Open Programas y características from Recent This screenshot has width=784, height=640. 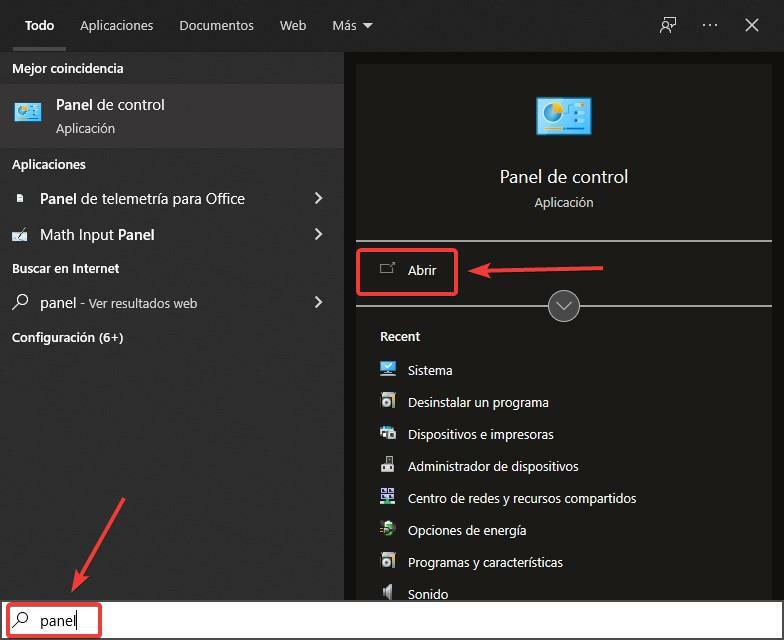pyautogui.click(x=485, y=562)
